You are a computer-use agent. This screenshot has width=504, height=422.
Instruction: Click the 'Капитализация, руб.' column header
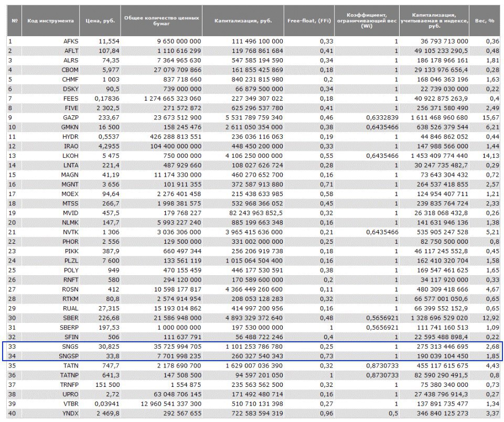point(243,20)
